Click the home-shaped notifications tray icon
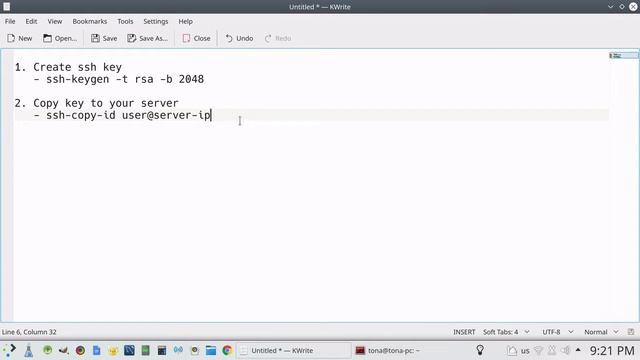The width and height of the screenshot is (640, 360). [x=512, y=350]
